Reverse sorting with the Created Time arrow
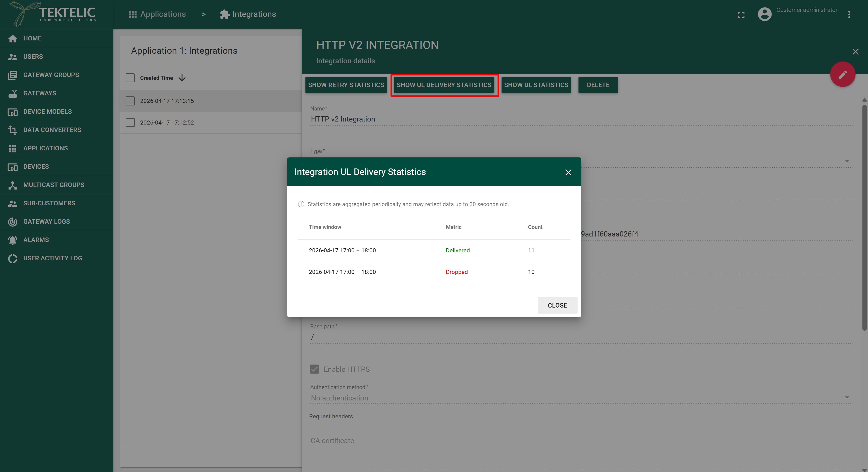The width and height of the screenshot is (868, 472). click(182, 78)
